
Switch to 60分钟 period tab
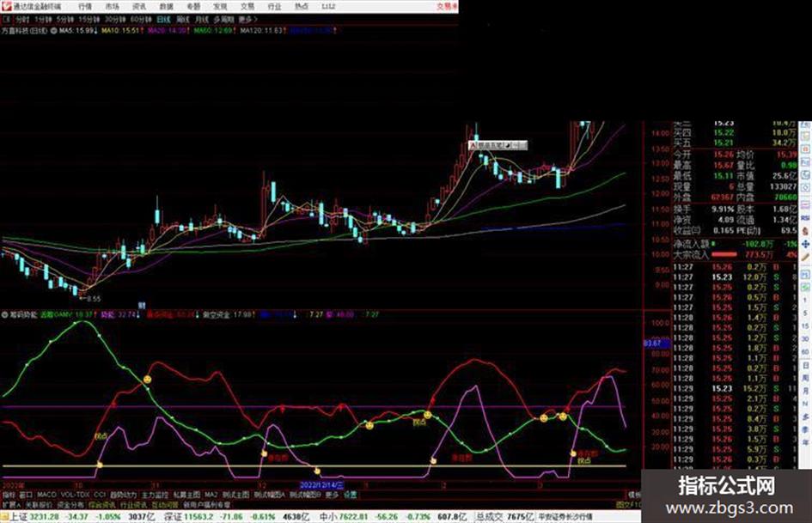[x=141, y=20]
